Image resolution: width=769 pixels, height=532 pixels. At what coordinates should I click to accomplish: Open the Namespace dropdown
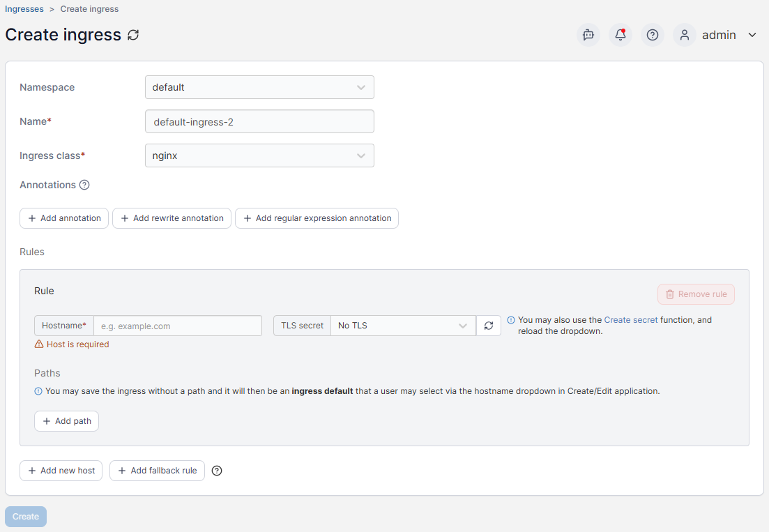pos(259,87)
